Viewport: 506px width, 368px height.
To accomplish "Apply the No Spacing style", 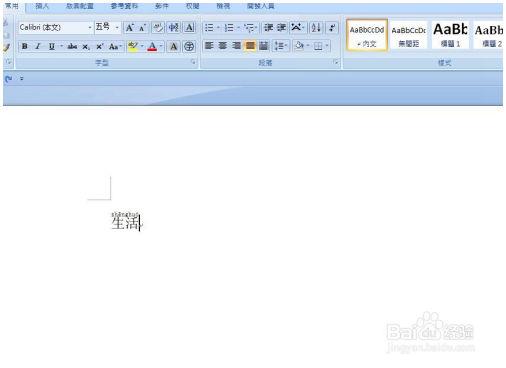I will click(409, 34).
